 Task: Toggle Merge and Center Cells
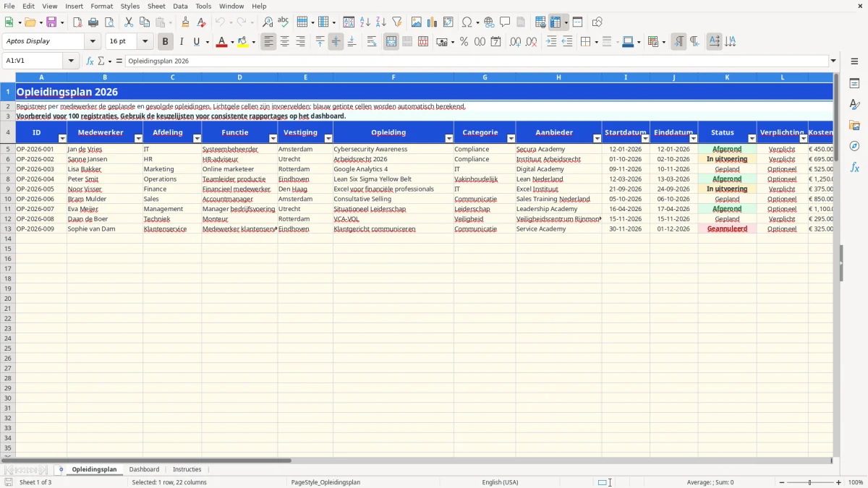391,42
